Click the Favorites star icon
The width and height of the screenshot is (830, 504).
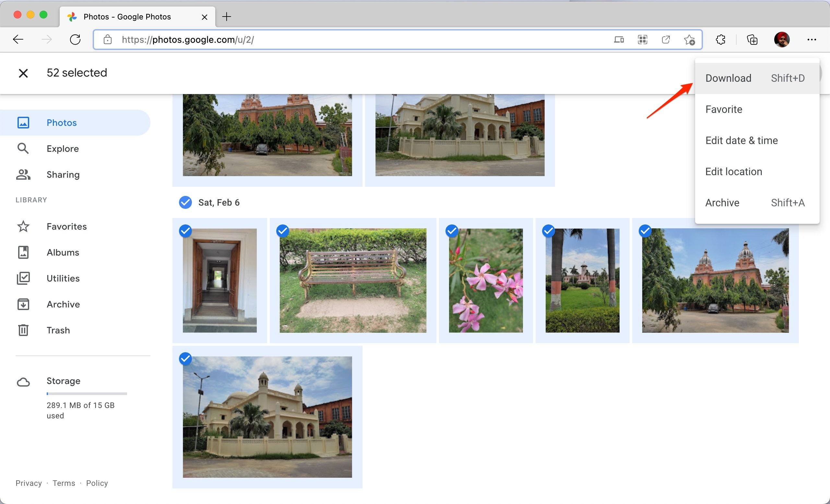click(x=23, y=226)
